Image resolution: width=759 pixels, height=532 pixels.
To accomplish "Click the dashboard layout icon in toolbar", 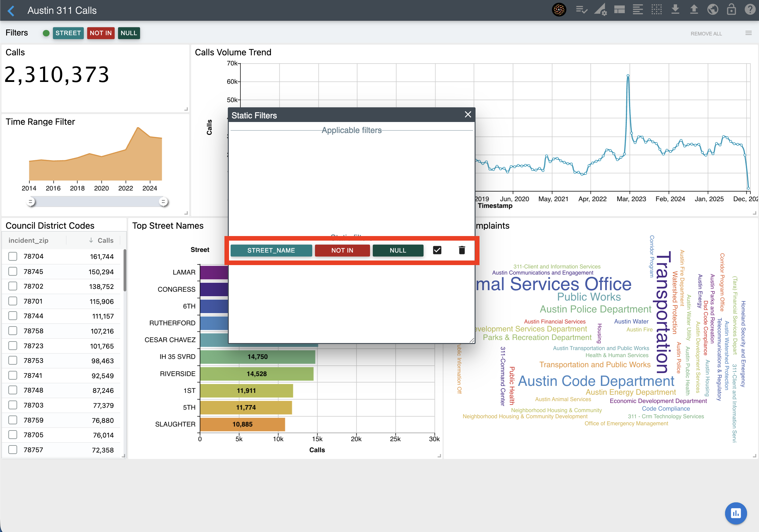I will click(619, 10).
